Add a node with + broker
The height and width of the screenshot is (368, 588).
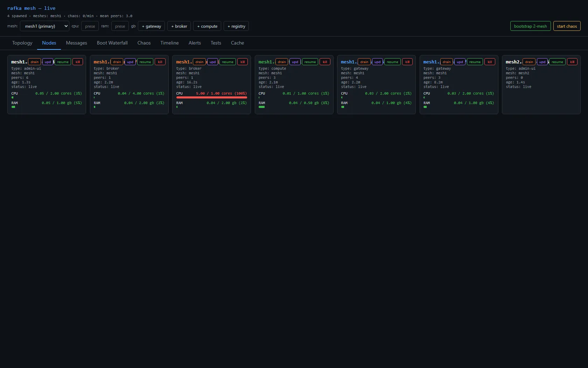(x=179, y=26)
